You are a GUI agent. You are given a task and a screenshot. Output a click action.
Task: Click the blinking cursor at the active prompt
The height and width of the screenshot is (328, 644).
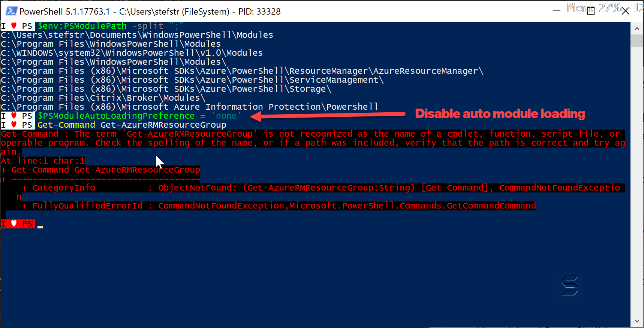click(x=40, y=226)
